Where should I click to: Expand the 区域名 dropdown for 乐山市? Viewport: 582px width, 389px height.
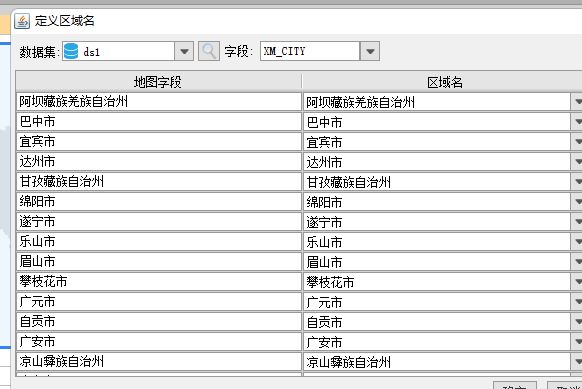pyautogui.click(x=577, y=242)
